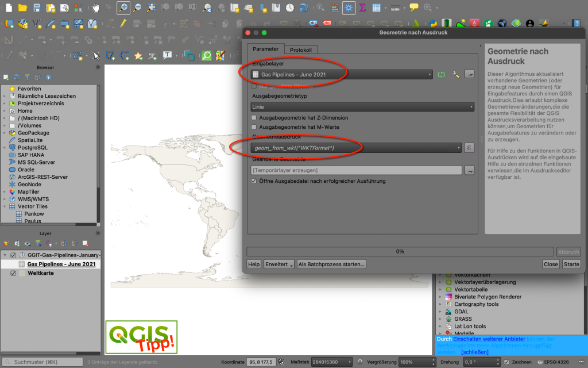Select Favoriten in the Browser

click(x=29, y=89)
